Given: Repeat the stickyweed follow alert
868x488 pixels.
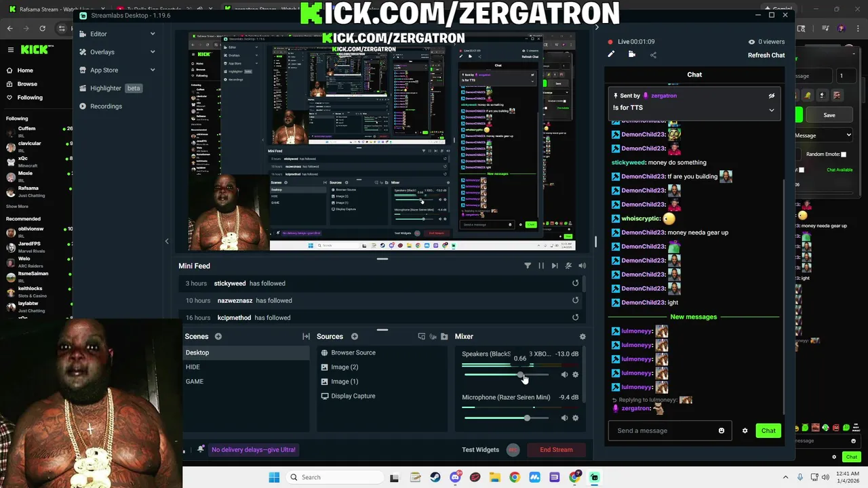Looking at the screenshot, I should click(x=576, y=283).
